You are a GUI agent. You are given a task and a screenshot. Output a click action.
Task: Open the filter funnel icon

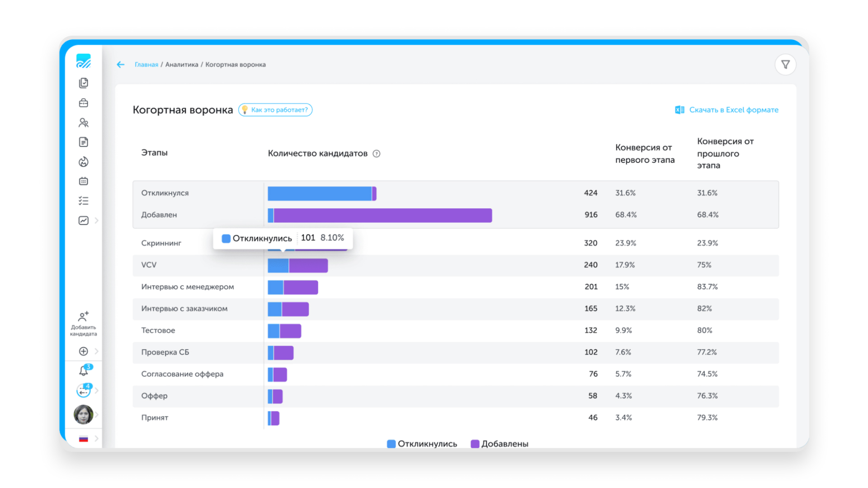click(785, 65)
